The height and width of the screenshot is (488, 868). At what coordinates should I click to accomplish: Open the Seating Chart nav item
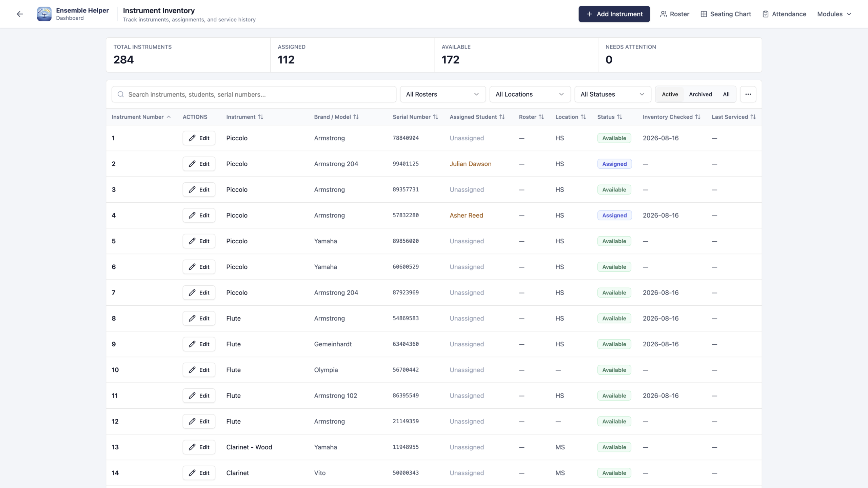coord(726,14)
